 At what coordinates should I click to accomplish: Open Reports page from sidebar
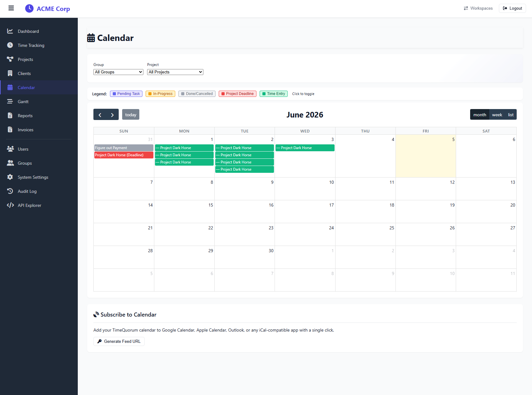(x=39, y=116)
